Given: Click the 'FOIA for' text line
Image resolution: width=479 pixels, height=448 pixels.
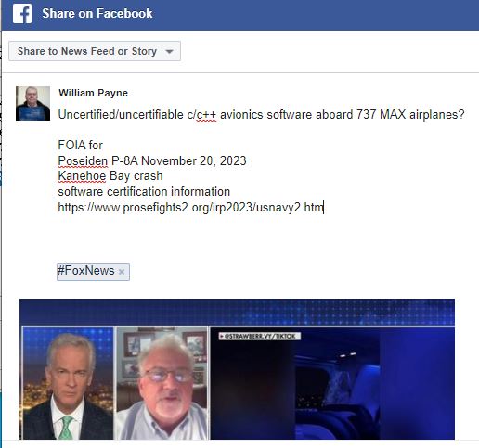Looking at the screenshot, I should [x=80, y=145].
